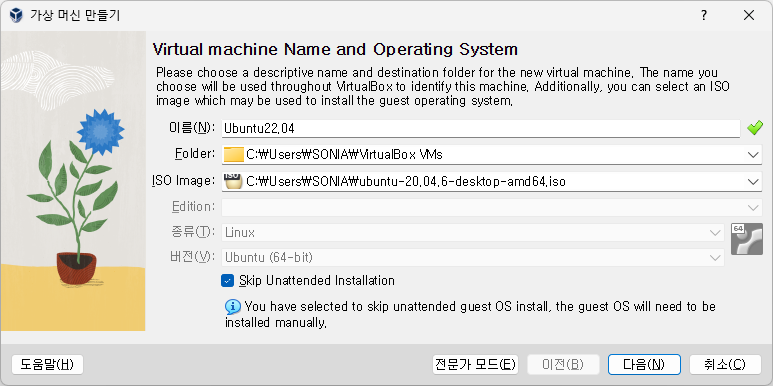Uncheck Skip Unattended Installation checkbox
Image resolution: width=773 pixels, height=386 pixels.
(227, 281)
